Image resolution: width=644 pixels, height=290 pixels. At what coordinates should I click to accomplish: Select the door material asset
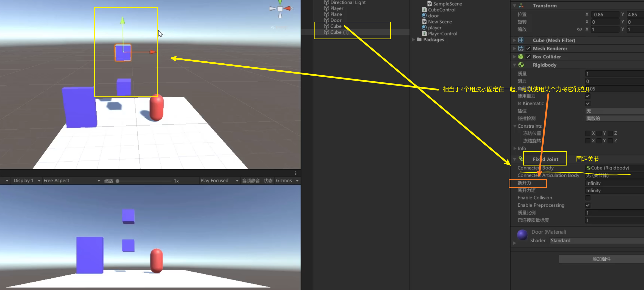tap(433, 16)
